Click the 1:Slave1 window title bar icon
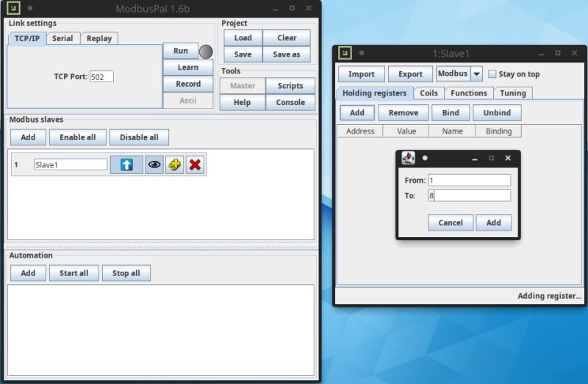Viewport: 588px width, 384px height. [x=345, y=53]
